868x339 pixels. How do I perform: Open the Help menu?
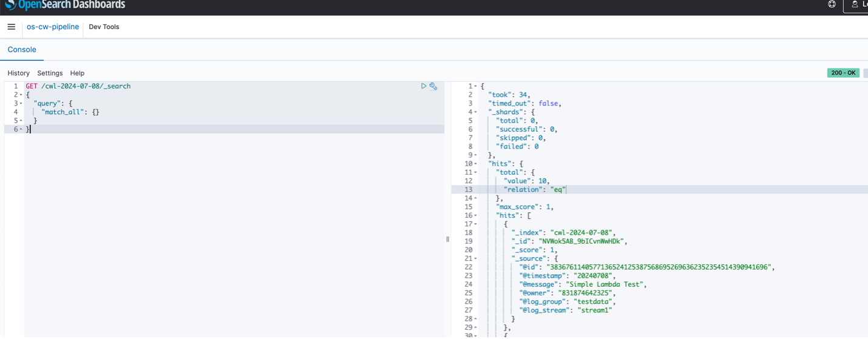[77, 73]
